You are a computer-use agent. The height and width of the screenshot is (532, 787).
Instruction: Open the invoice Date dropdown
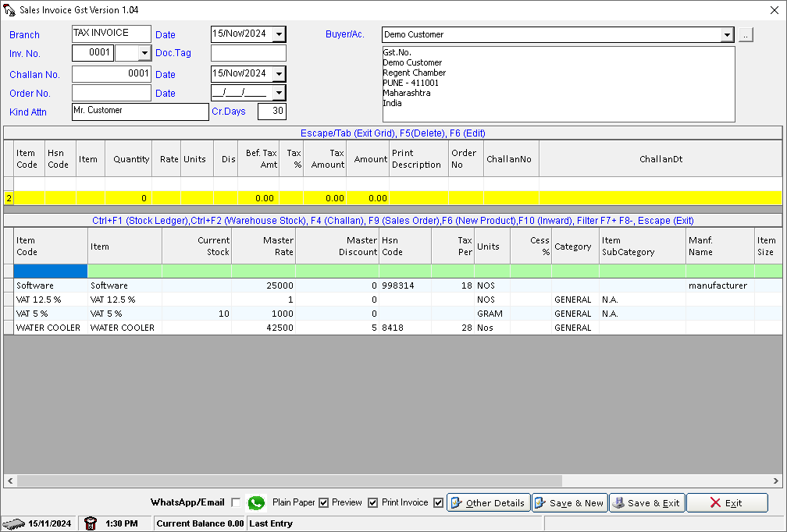tap(280, 34)
